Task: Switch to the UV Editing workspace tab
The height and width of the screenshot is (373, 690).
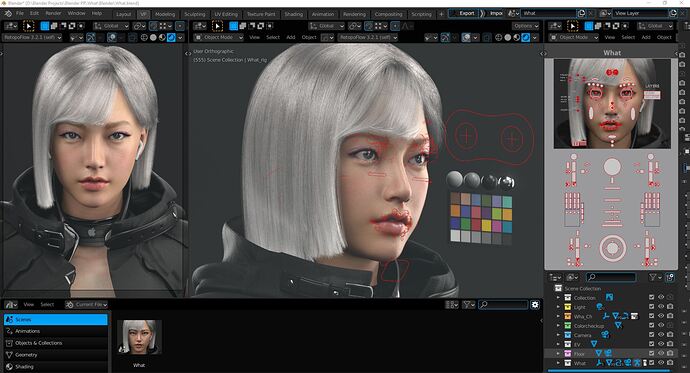Action: click(226, 14)
